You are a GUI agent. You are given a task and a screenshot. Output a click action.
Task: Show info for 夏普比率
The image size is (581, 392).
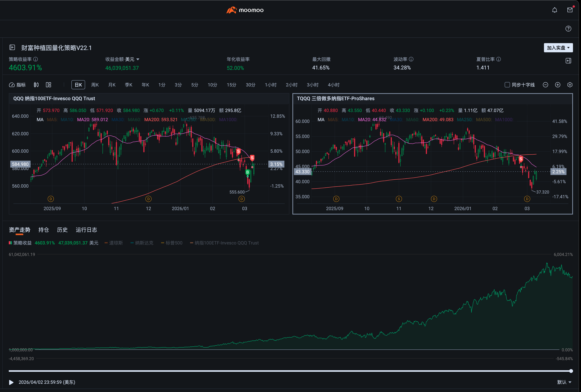(x=499, y=59)
